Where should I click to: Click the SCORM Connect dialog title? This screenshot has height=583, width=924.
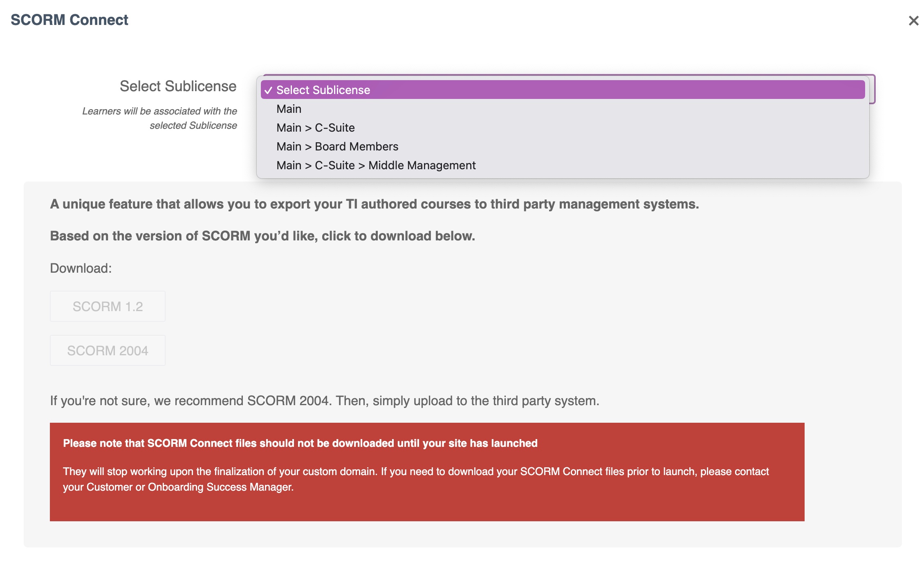pos(69,20)
